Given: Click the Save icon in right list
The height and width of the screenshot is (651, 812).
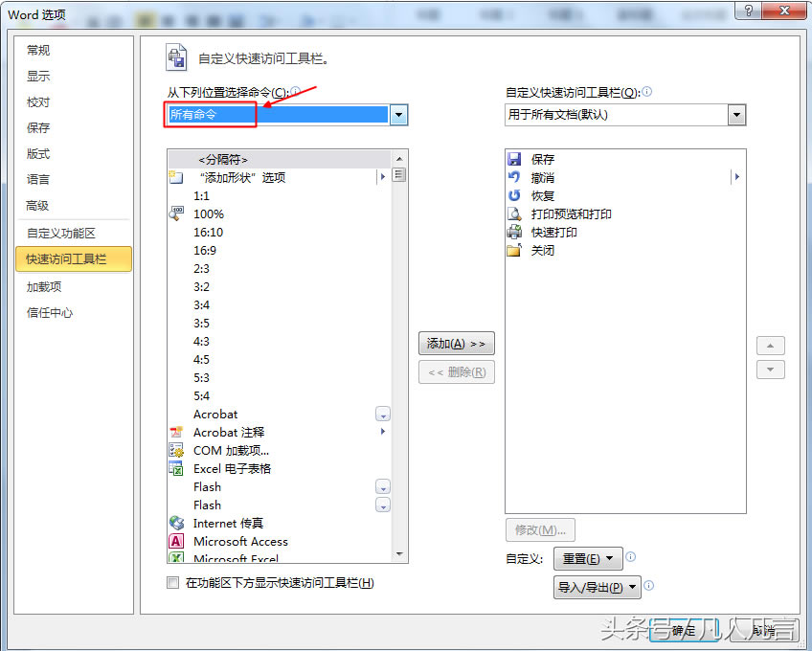Looking at the screenshot, I should coord(514,159).
